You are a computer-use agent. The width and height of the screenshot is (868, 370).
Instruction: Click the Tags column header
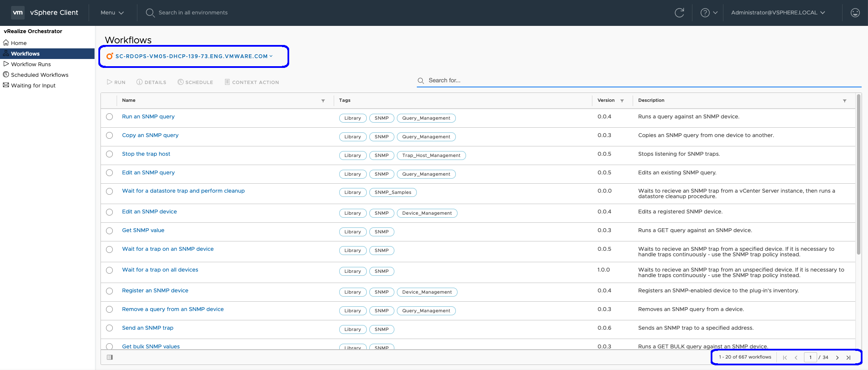345,101
